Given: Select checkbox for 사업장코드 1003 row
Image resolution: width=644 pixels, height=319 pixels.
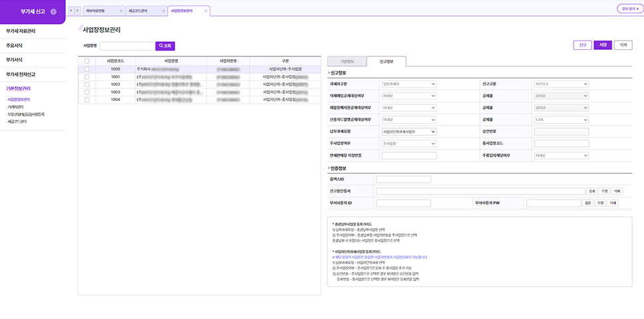Looking at the screenshot, I should point(87,92).
